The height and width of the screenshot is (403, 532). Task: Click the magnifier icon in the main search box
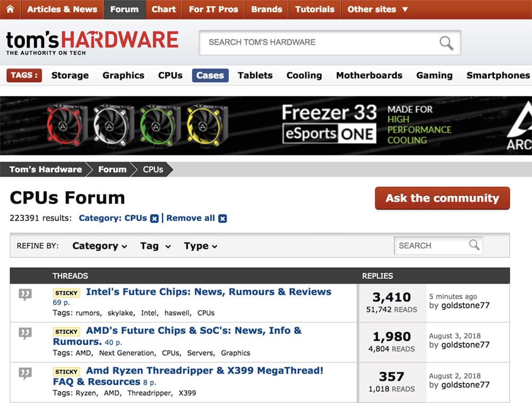click(446, 43)
